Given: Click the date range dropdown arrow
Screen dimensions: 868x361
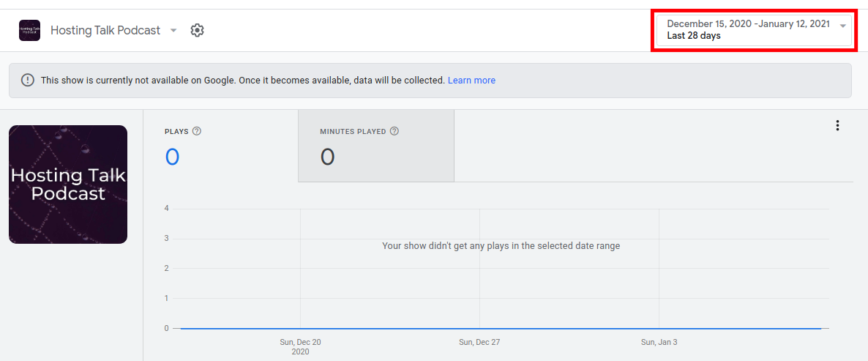Looking at the screenshot, I should [x=843, y=26].
